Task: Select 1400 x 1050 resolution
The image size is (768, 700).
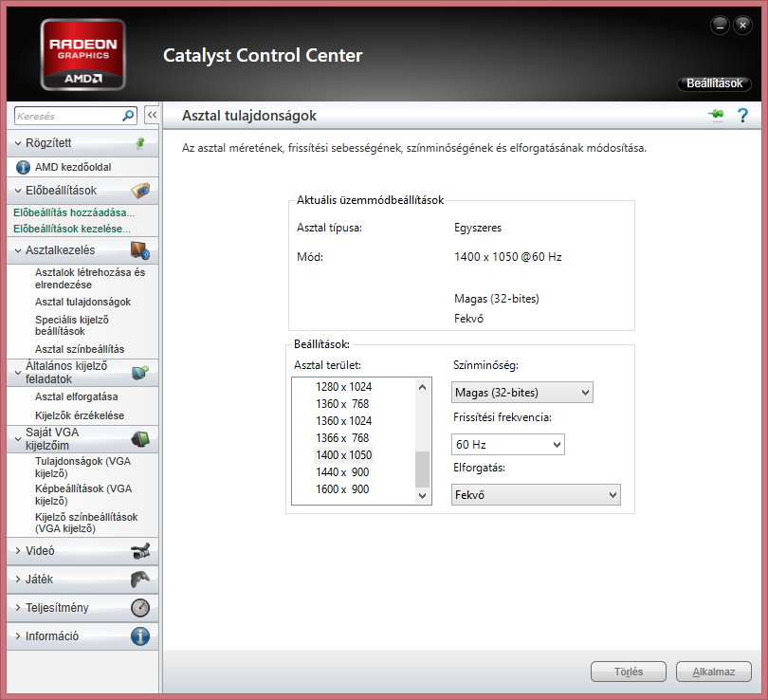Action: 344,455
